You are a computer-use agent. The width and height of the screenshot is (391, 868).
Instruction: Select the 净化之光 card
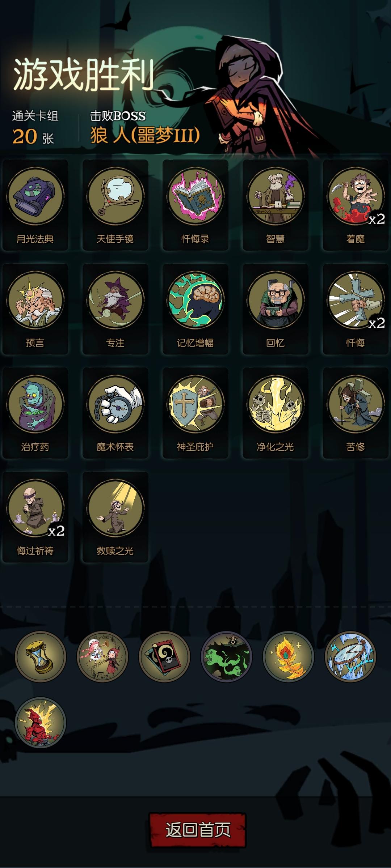[x=276, y=413]
